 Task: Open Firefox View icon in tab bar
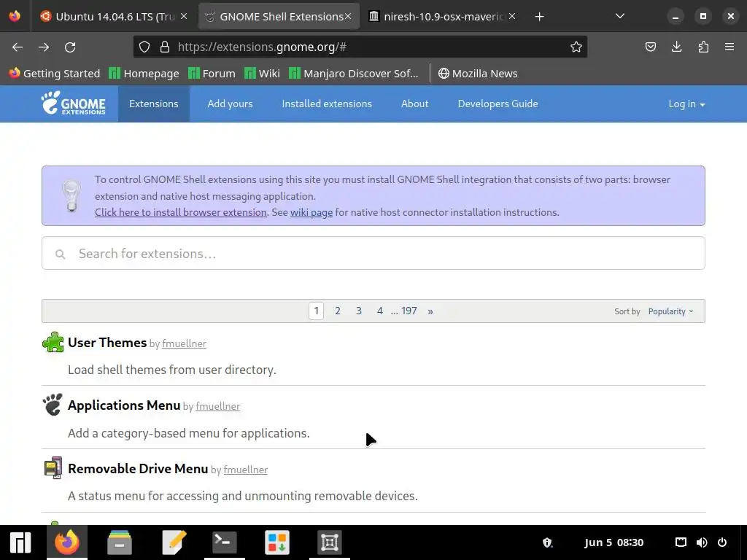[x=15, y=16]
